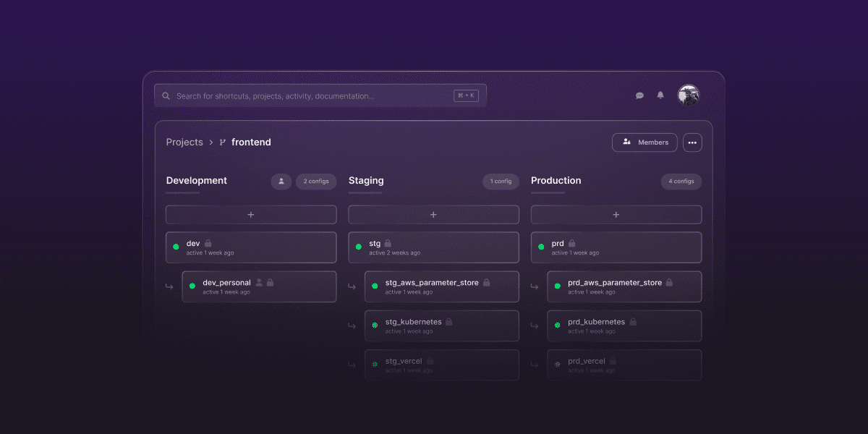Click the status dot on stg_kubernetes

click(375, 325)
